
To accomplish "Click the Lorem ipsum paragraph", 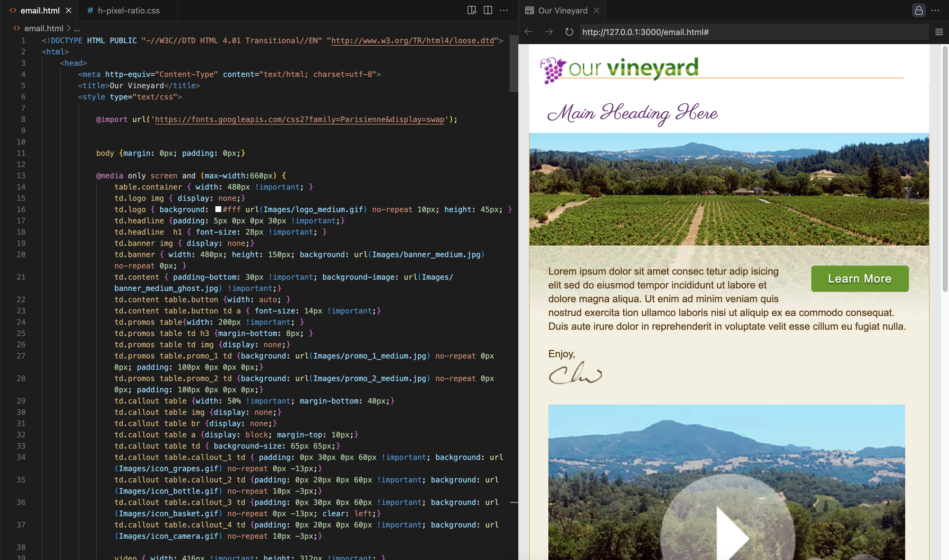I will tap(727, 299).
